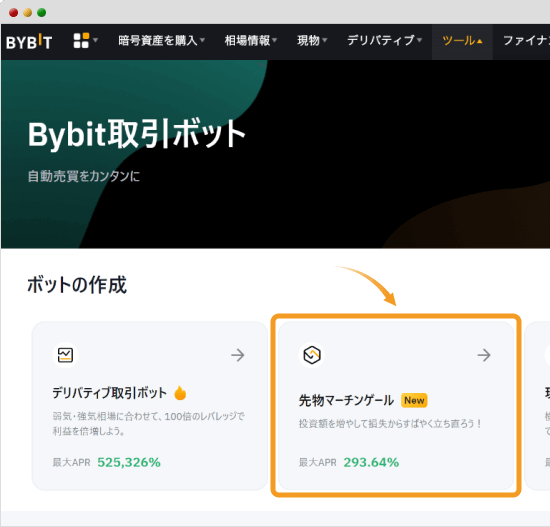The height and width of the screenshot is (527, 550).
Task: Collapse the ツール menu
Action: (462, 41)
